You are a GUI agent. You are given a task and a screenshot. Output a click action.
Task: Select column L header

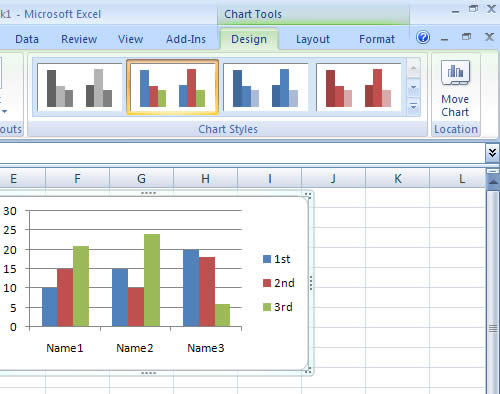(457, 179)
